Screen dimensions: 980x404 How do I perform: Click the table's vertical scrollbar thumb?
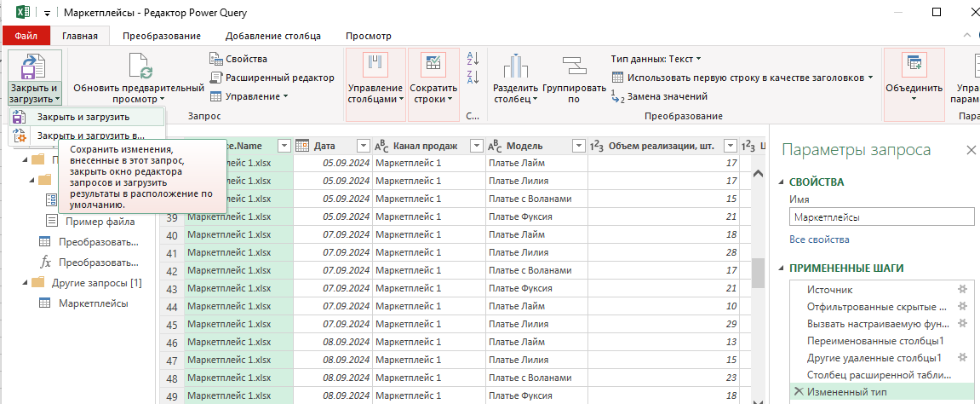point(758,274)
